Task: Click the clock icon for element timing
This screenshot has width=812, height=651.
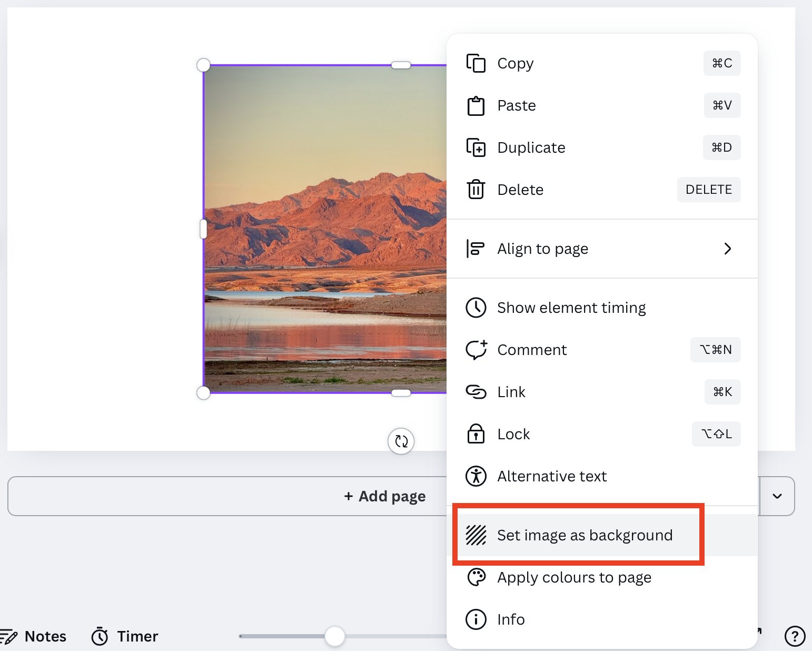Action: [x=476, y=308]
